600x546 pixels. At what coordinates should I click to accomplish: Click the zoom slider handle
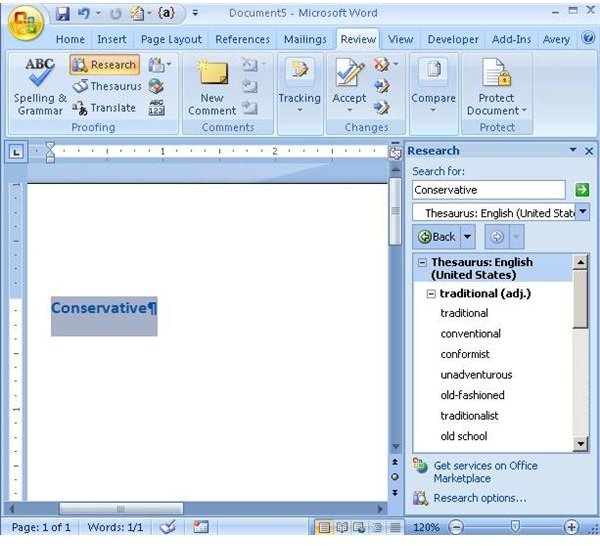tap(515, 526)
